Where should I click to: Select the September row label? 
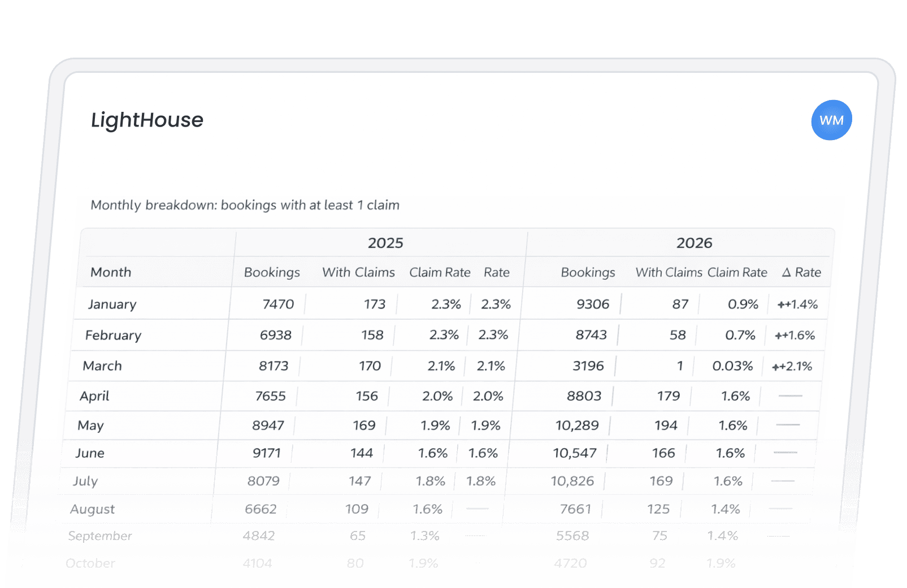click(x=100, y=536)
